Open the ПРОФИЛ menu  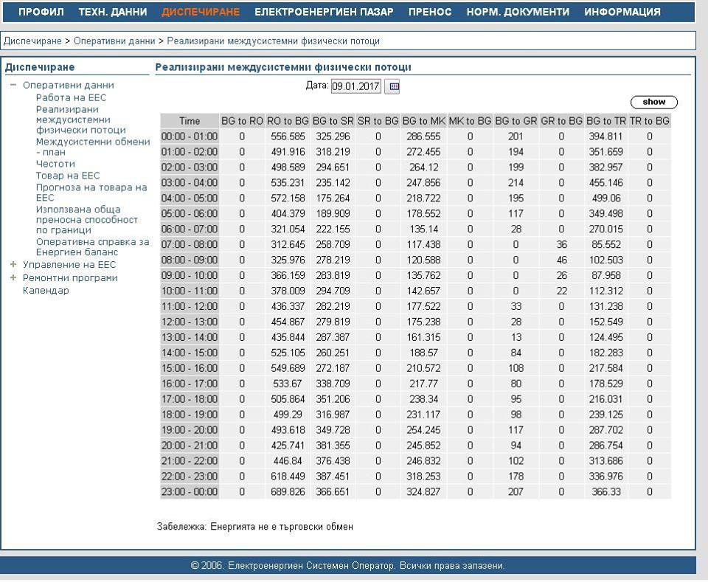[41, 12]
